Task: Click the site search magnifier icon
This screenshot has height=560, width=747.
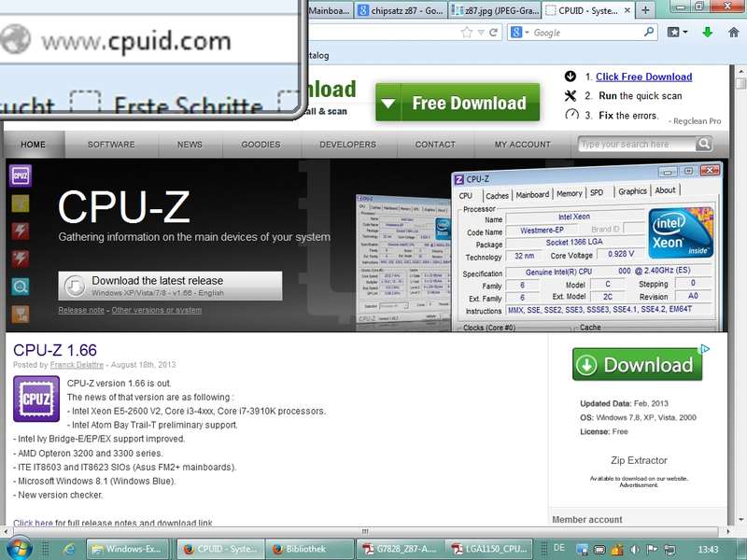Action: point(704,144)
